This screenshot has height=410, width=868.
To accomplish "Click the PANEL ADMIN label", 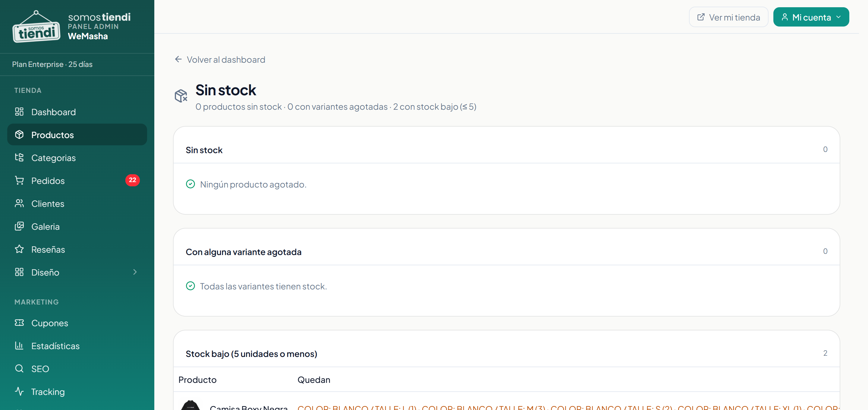I will coord(93,26).
